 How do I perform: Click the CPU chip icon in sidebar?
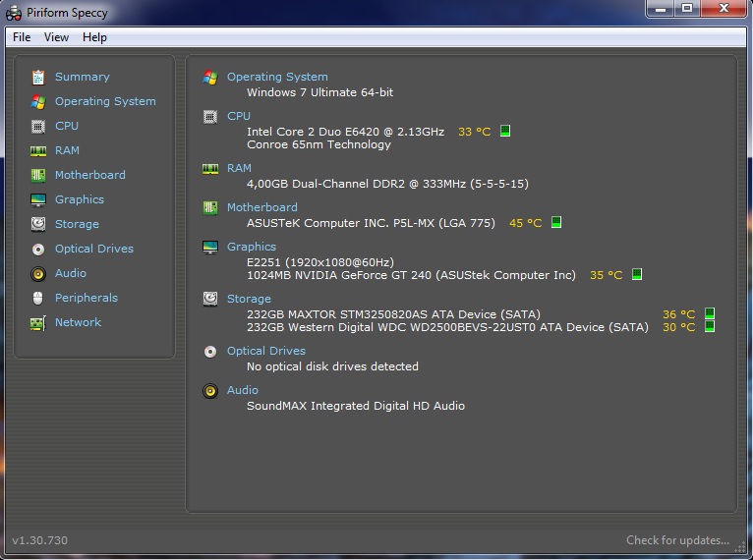coord(38,126)
